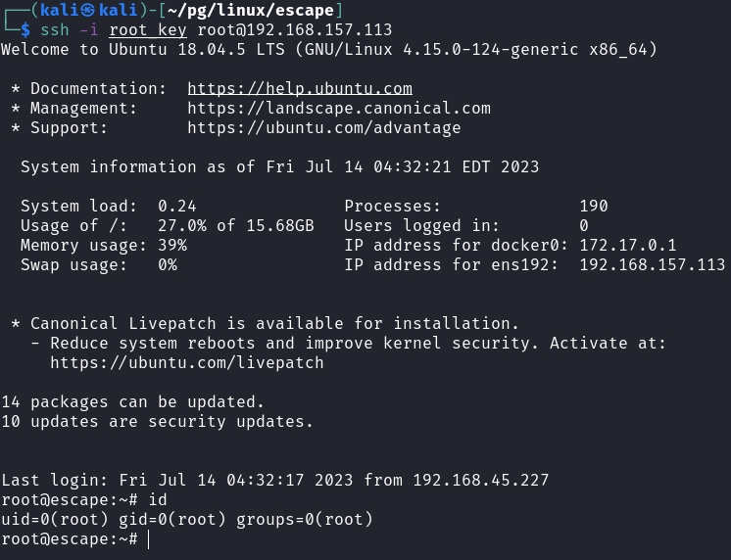Click the Processes count 190
This screenshot has height=560, width=731.
pyautogui.click(x=593, y=206)
